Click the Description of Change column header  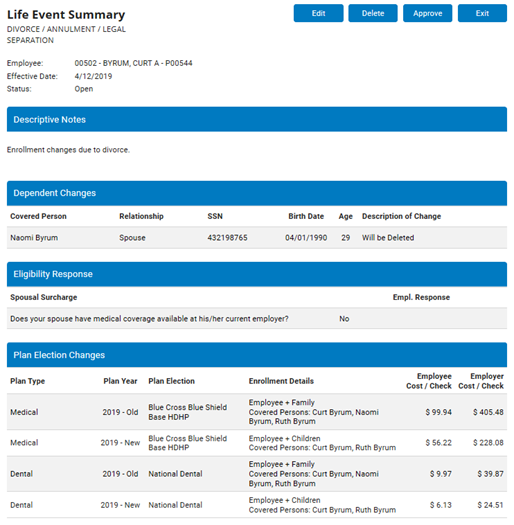[401, 216]
